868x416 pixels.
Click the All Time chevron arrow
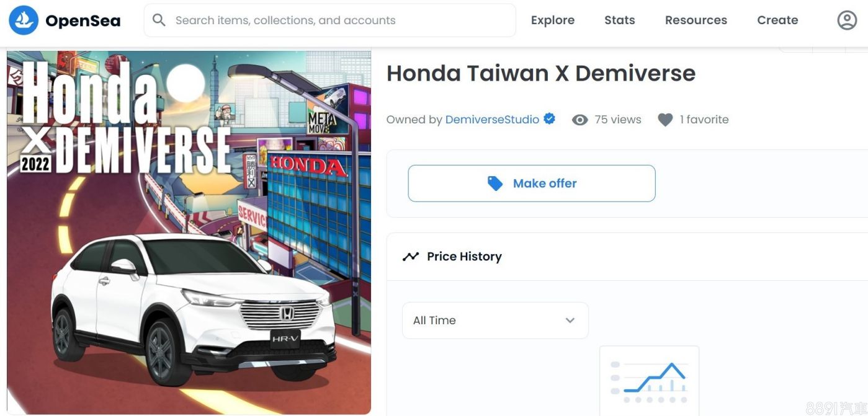pyautogui.click(x=570, y=321)
